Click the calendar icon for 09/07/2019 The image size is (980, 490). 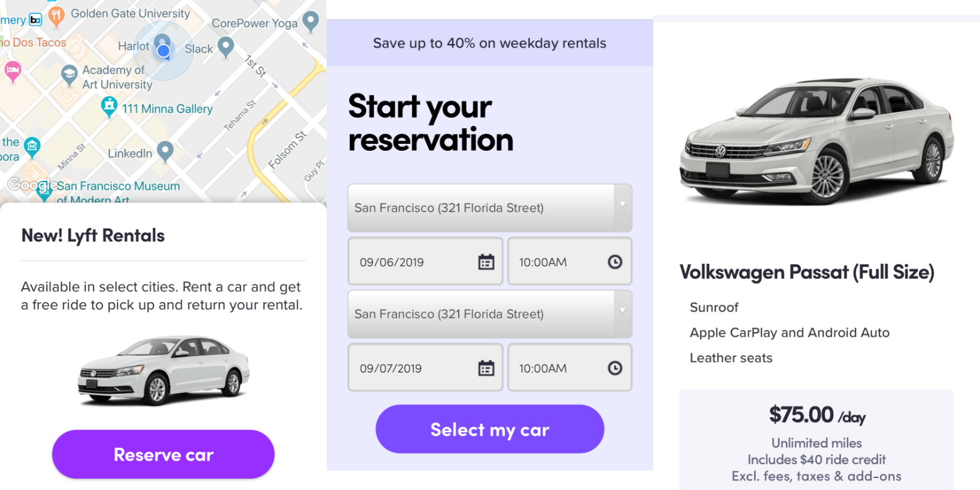[486, 368]
